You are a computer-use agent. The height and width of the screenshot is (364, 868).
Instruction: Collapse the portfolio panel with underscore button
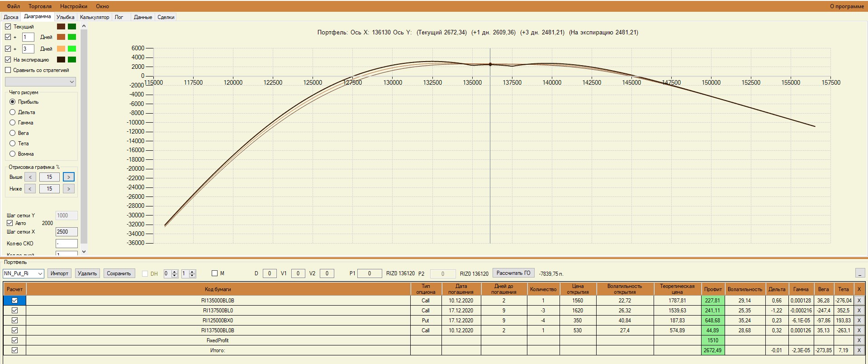pyautogui.click(x=860, y=273)
